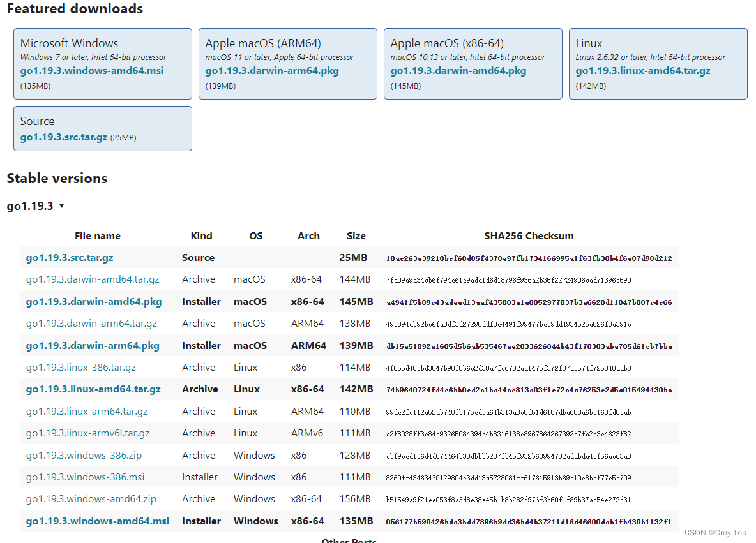
Task: Download go1.19.3.linux-386.tar.gz from the table
Action: click(80, 367)
